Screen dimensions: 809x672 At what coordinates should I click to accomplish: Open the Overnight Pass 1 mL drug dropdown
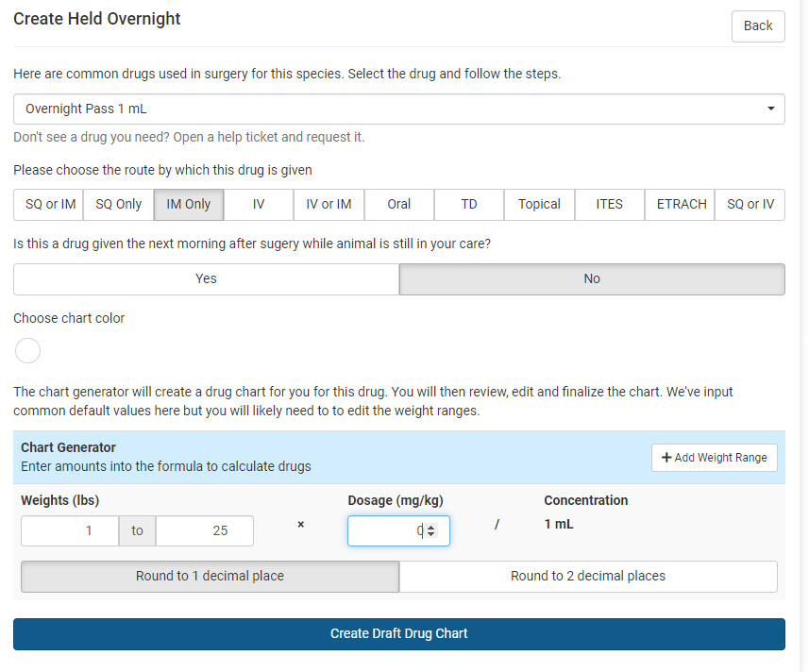[x=398, y=109]
